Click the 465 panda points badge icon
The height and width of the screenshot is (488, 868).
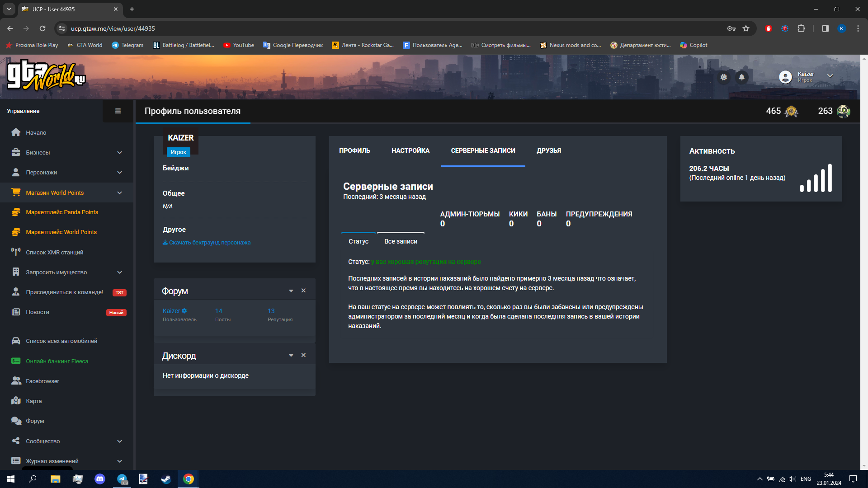click(x=791, y=111)
